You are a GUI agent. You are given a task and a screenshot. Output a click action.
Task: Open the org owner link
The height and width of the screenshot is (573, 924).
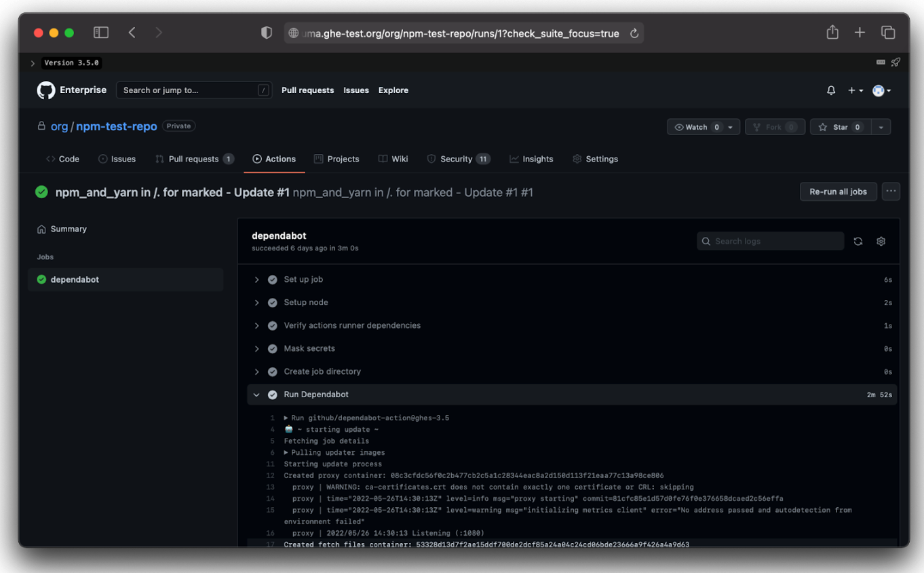(59, 126)
